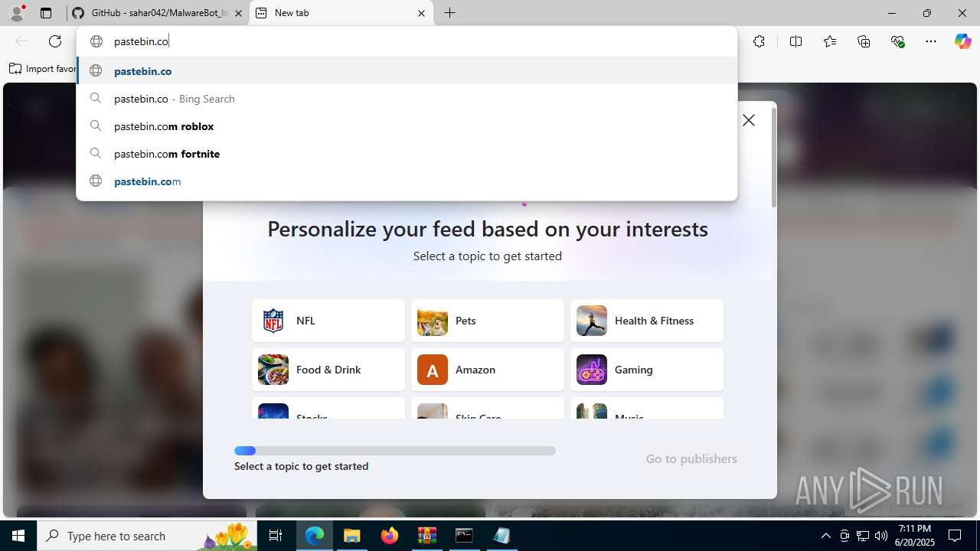Image resolution: width=980 pixels, height=551 pixels.
Task: Click the dialog vertical scrollbar
Action: click(773, 157)
